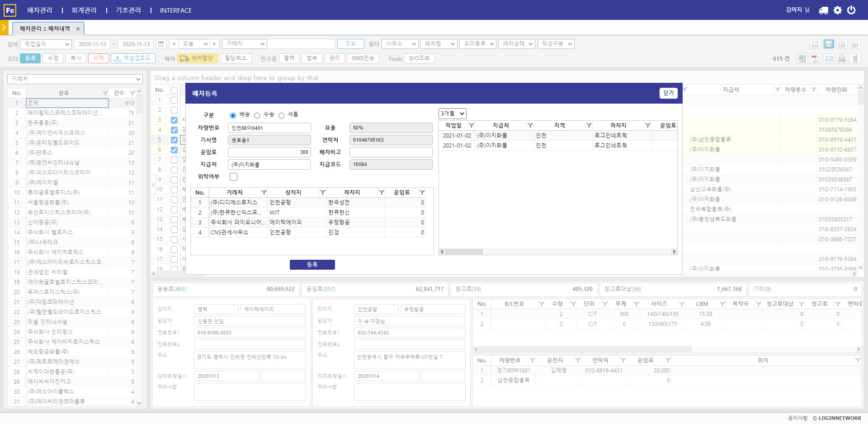
Task: Check the row 1 checkbox in grid
Action: (x=174, y=100)
